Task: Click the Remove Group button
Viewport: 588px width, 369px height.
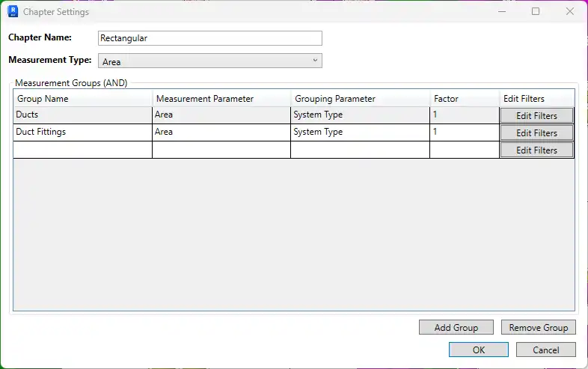Action: pyautogui.click(x=539, y=327)
